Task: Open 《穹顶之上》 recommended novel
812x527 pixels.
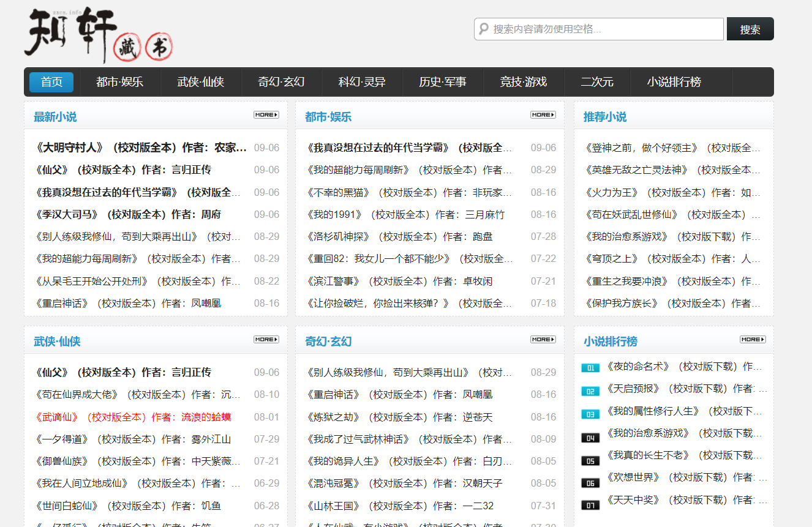Action: (x=672, y=258)
